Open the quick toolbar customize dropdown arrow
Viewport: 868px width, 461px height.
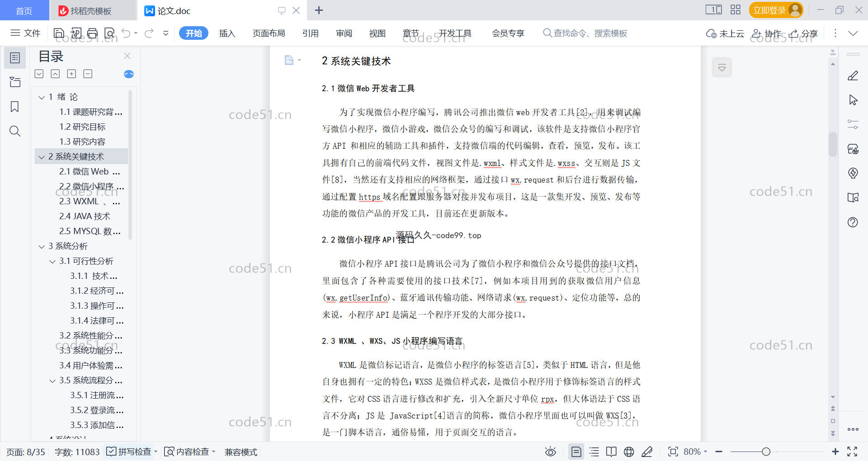[x=166, y=33]
